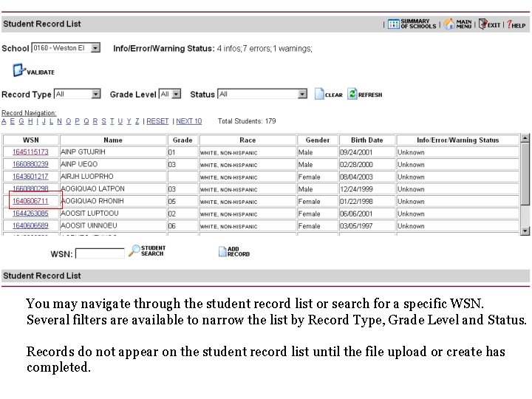This screenshot has height=399, width=532.
Task: Refresh the student record list
Action: tap(352, 94)
